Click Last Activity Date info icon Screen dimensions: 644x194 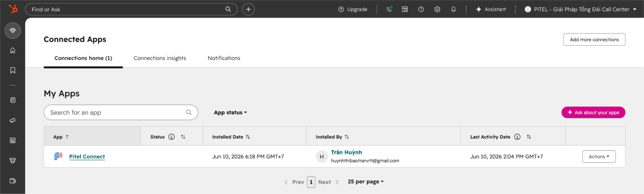(517, 137)
